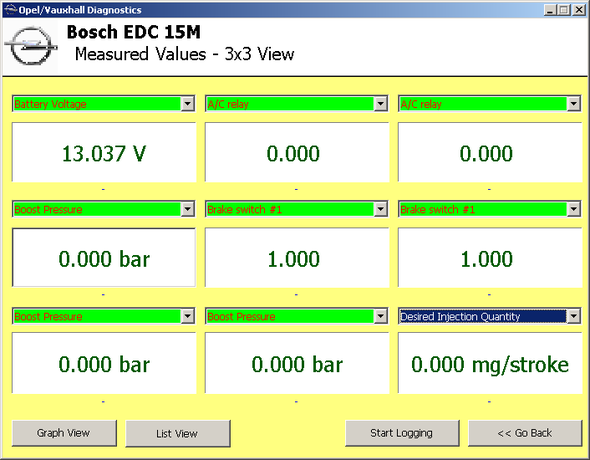Open the bottom-left Boost Pressure dropdown

187,316
